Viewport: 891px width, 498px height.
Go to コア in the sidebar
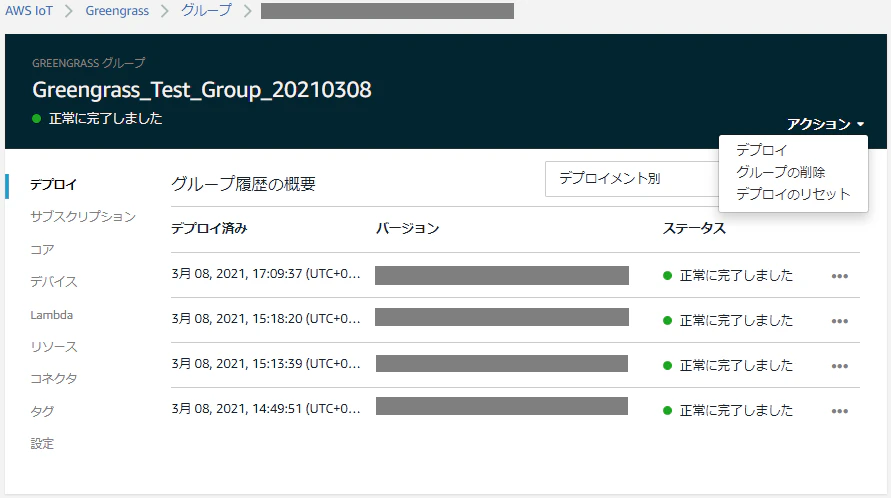coord(42,250)
